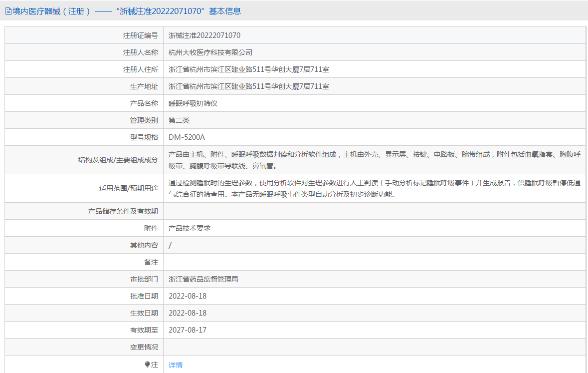588x373 pixels.
Task: Click the document icon before 境内医疗器械 title
Action: tap(8, 11)
